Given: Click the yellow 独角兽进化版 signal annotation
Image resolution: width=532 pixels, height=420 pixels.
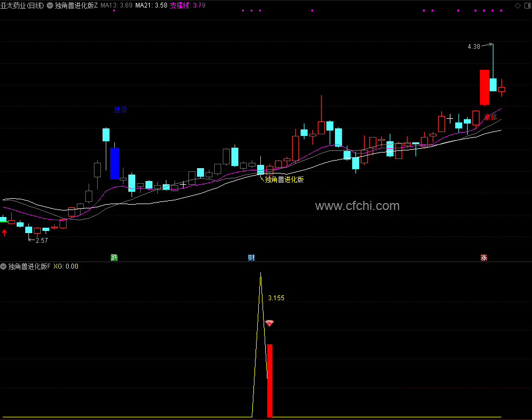Looking at the screenshot, I should [285, 179].
